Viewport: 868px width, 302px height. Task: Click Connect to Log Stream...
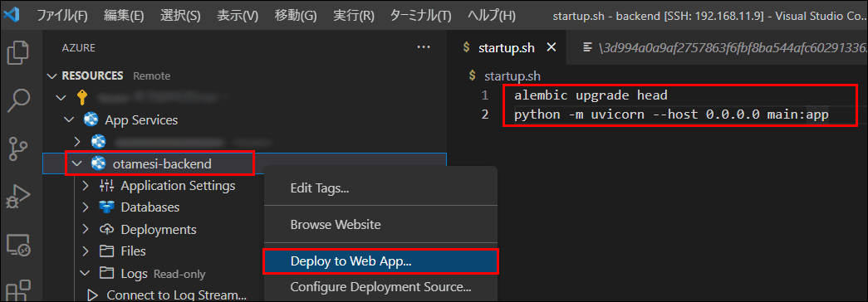click(x=177, y=295)
